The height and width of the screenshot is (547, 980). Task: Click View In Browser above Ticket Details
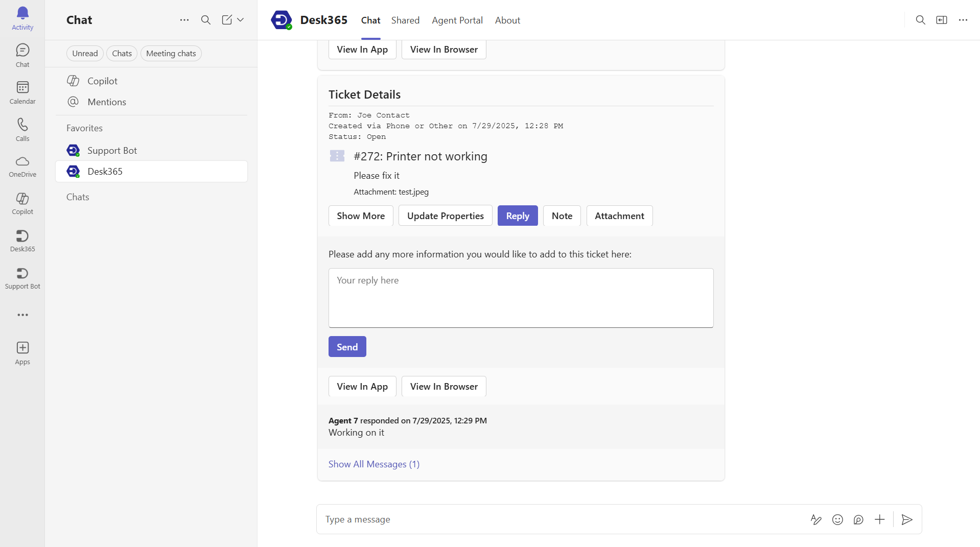click(444, 49)
